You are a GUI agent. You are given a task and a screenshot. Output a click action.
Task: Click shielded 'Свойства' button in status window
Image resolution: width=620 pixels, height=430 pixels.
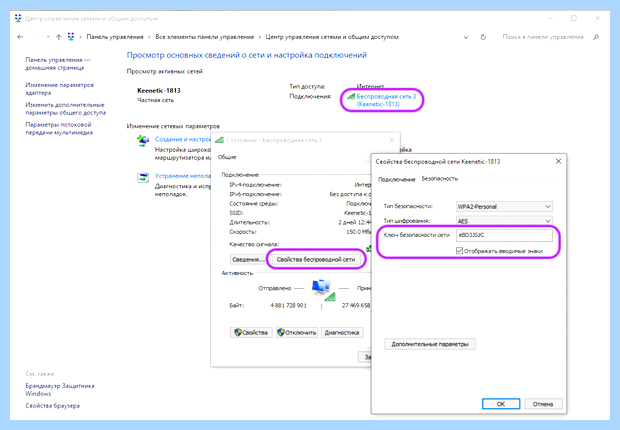coord(251,333)
